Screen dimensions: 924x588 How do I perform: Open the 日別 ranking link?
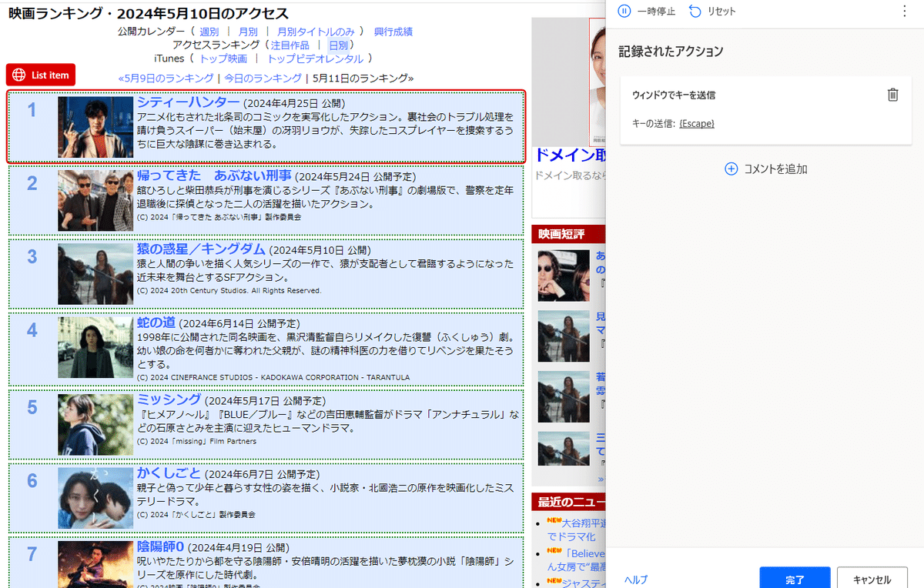coord(338,45)
